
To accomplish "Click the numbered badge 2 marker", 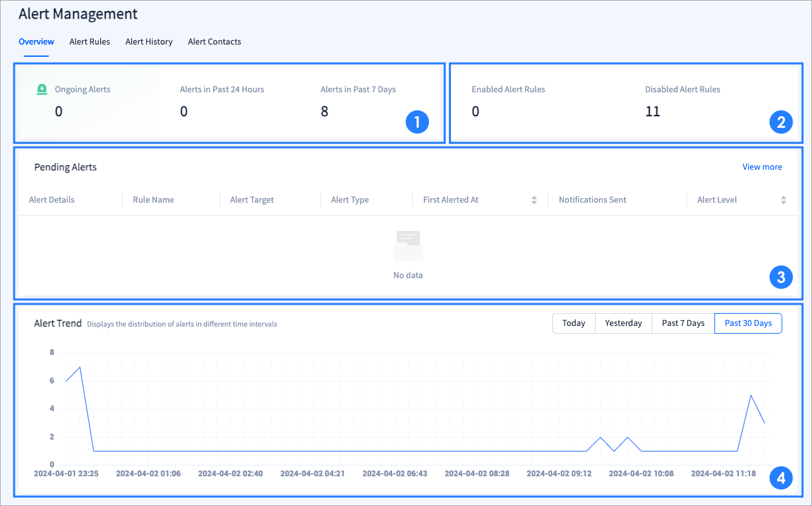I will [x=781, y=121].
